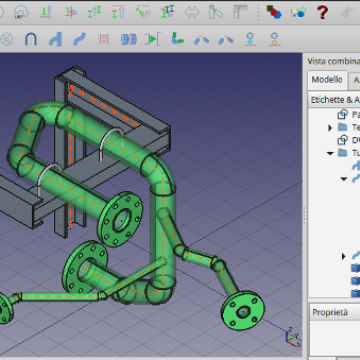Viewport: 360px width, 360px height.
Task: Select the first blue cube item in tree
Action: pos(355,268)
